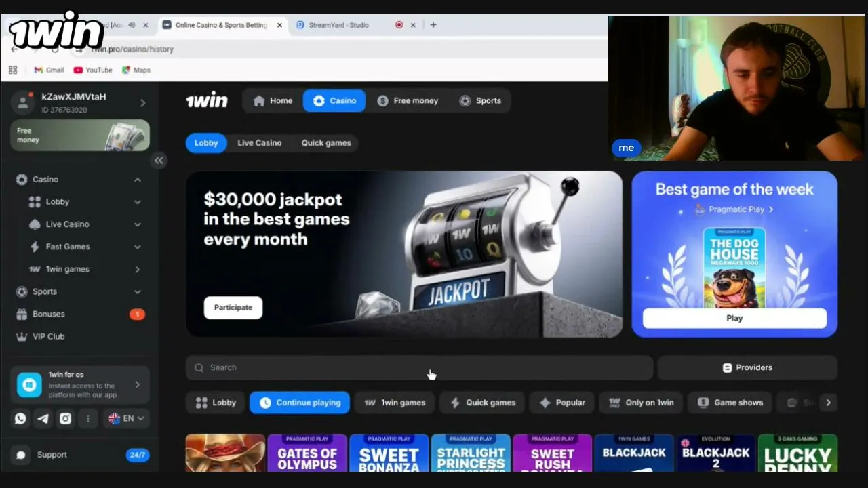
Task: Click the Lobby grid icon in sidebar
Action: click(35, 202)
